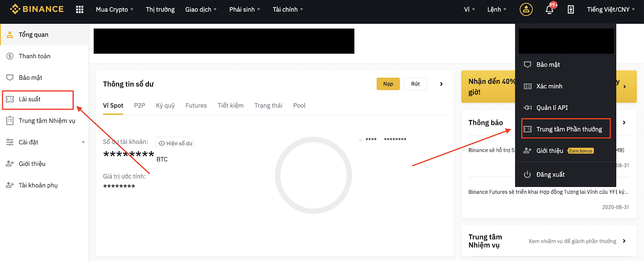Click the Trung tâm Phần thưởng voucher icon

pos(528,129)
